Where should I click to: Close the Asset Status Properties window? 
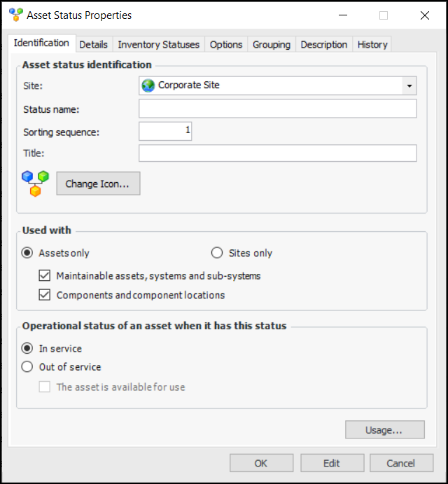pyautogui.click(x=425, y=15)
